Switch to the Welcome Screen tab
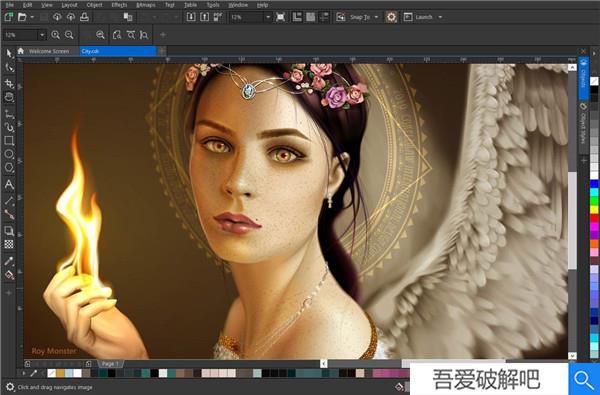The image size is (600, 395). coord(49,51)
